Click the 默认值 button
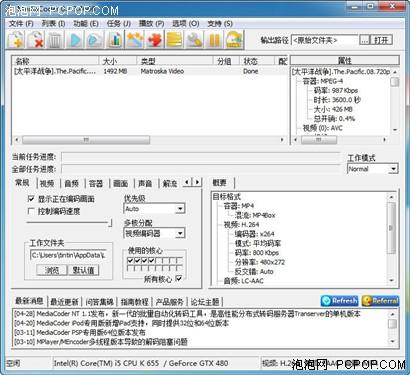 tap(83, 270)
